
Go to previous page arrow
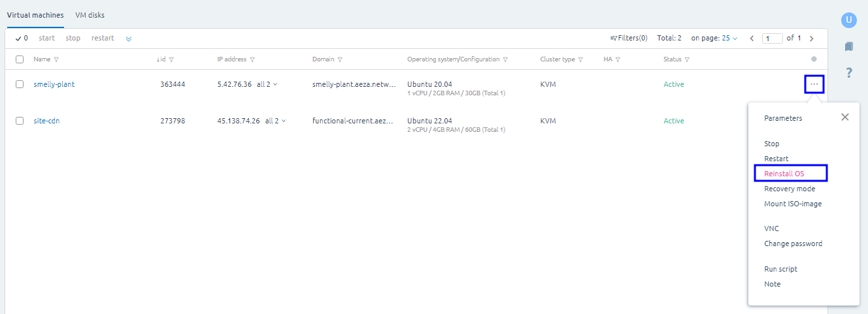(752, 39)
